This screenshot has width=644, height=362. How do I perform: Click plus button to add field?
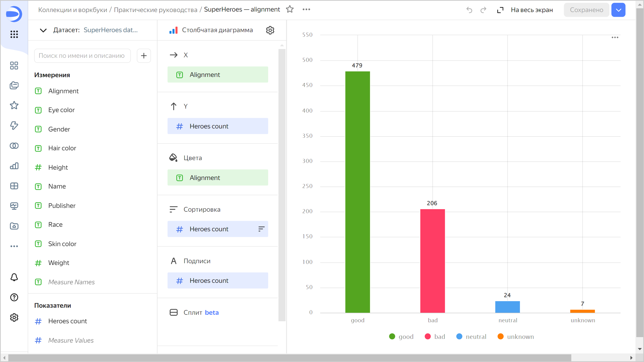(x=144, y=56)
